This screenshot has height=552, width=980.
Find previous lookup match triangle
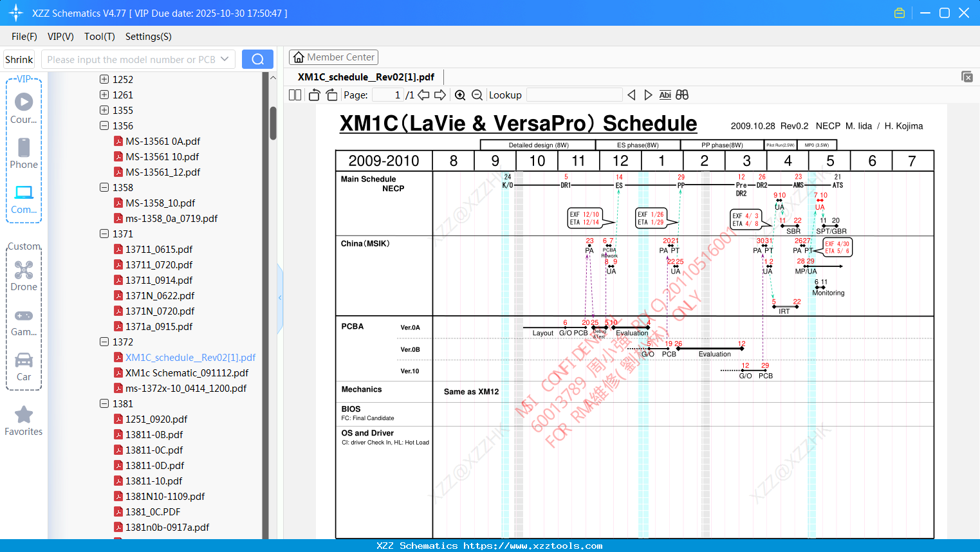(x=631, y=95)
